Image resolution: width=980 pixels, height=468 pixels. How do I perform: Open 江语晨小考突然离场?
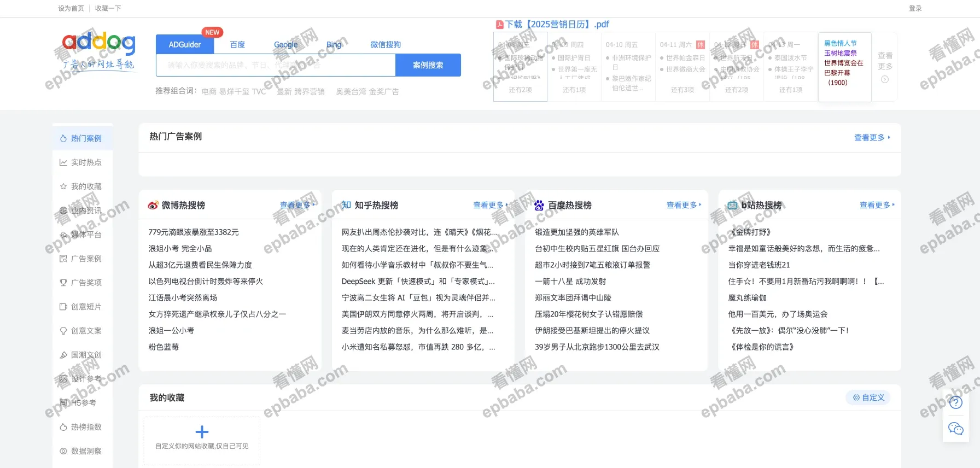183,297
